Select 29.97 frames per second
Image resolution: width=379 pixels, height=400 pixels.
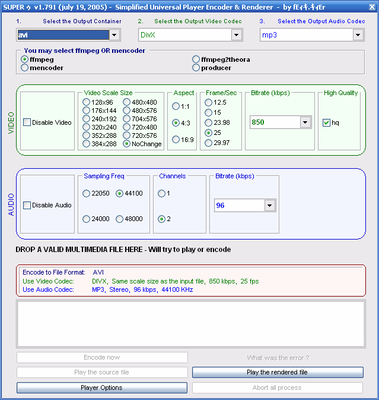209,143
